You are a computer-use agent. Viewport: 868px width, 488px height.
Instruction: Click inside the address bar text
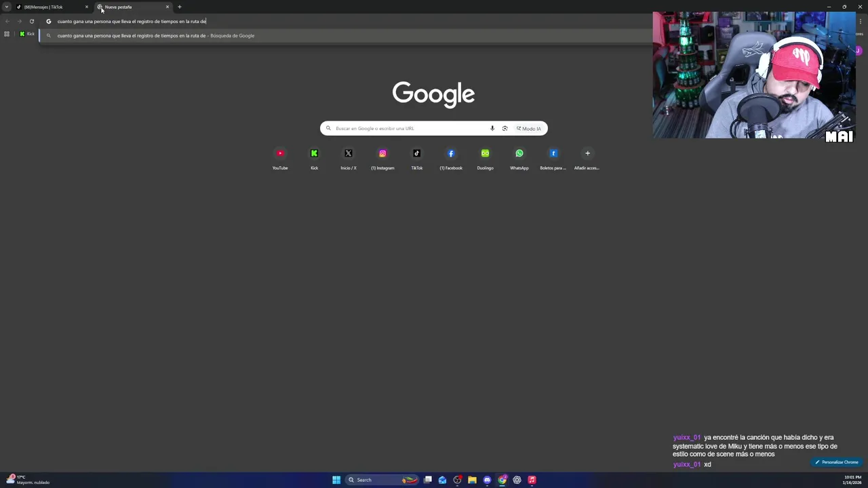(x=132, y=21)
